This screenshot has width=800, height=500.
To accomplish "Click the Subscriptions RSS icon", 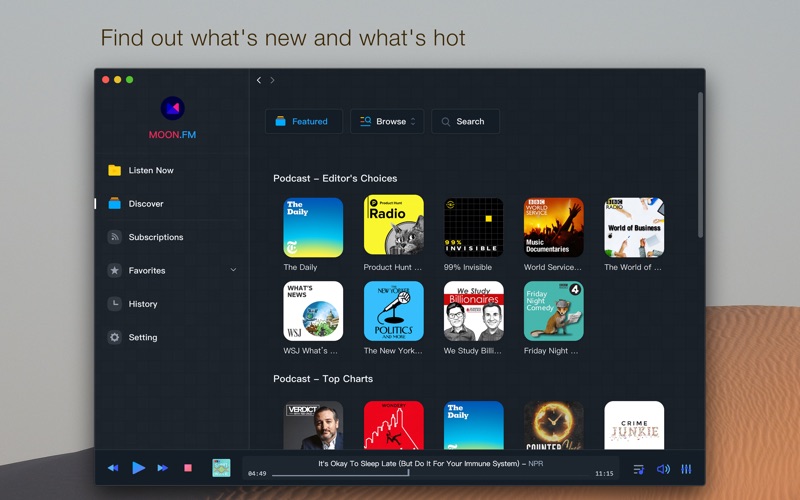I will (114, 237).
